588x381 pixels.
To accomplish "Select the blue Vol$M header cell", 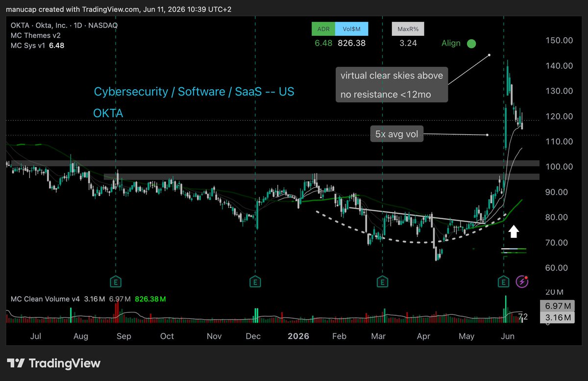I will pyautogui.click(x=351, y=29).
